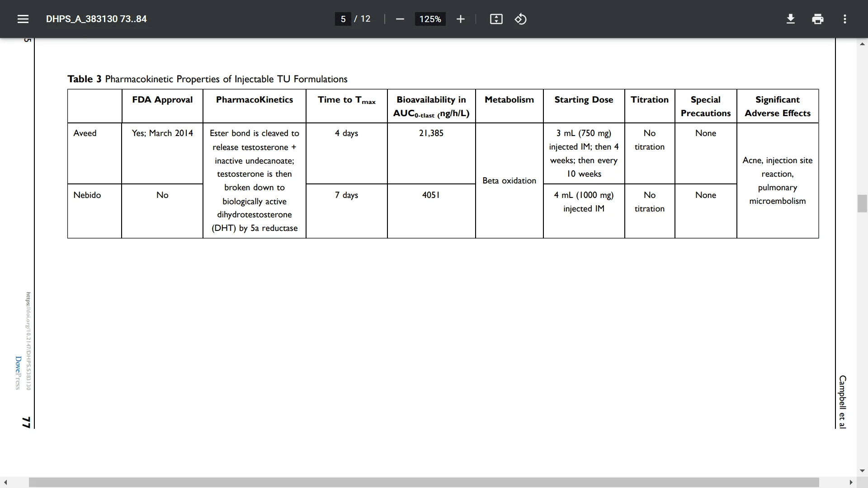Click the page number 77 in margin
Image resolution: width=868 pixels, height=488 pixels.
click(x=26, y=422)
